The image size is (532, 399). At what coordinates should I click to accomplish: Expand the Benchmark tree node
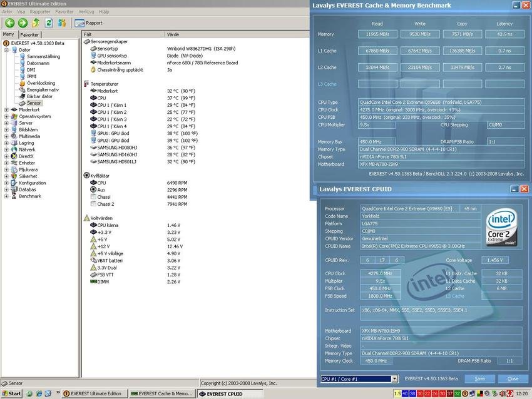[6, 196]
